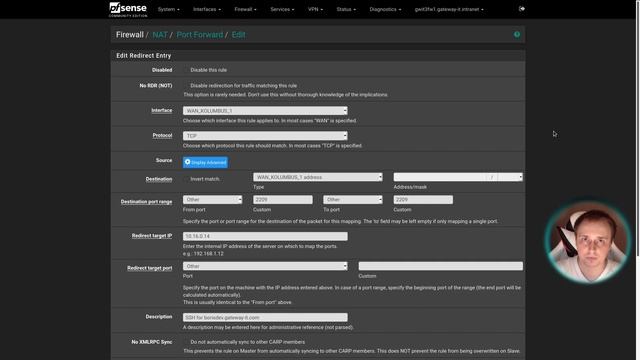The height and width of the screenshot is (360, 640).
Task: Click the Description text field
Action: 265,317
